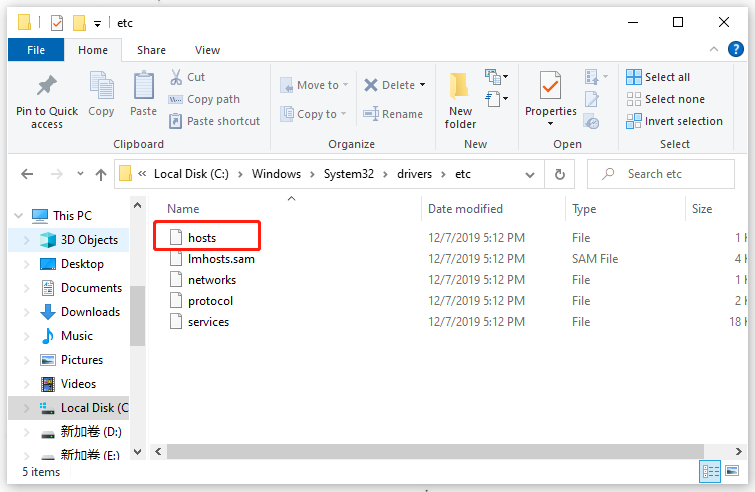Open the New item icon dropdown
The width and height of the screenshot is (755, 492).
pyautogui.click(x=496, y=77)
